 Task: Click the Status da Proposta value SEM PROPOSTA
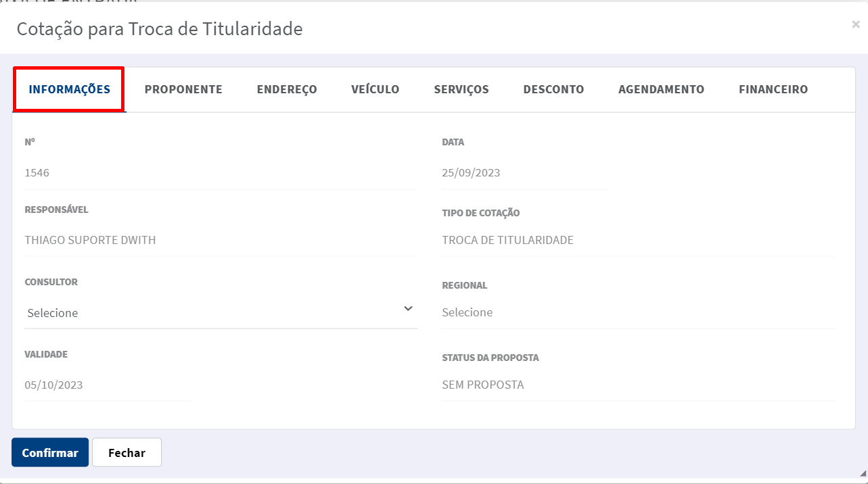[x=638, y=385]
